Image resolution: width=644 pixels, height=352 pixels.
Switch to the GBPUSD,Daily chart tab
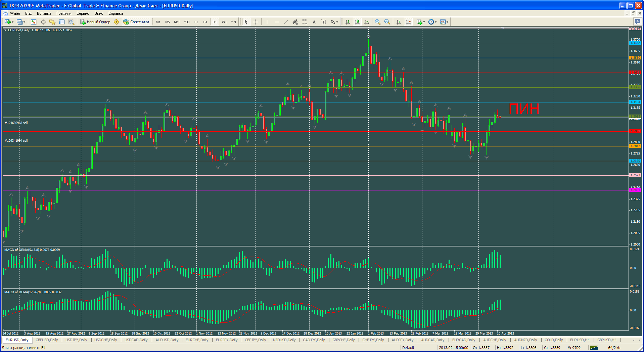point(47,340)
